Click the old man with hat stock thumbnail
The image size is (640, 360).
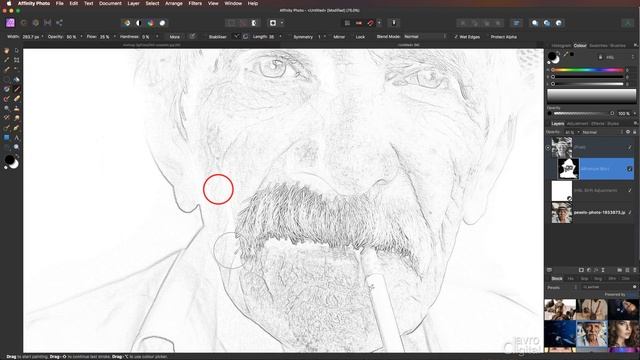click(x=592, y=334)
